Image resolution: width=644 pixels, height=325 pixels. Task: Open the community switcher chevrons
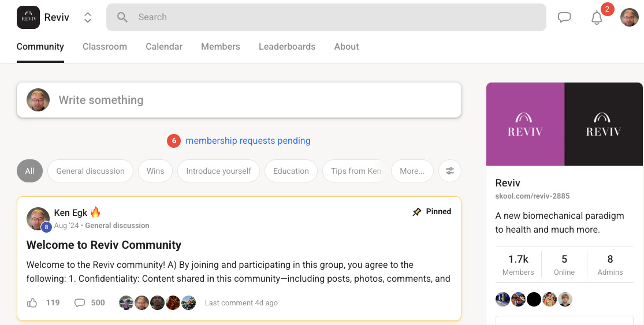(x=87, y=17)
